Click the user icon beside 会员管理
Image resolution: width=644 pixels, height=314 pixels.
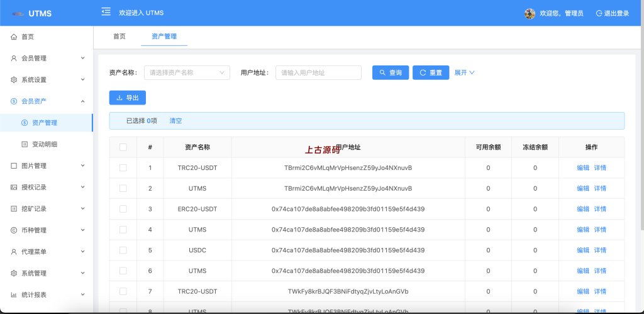pos(14,59)
